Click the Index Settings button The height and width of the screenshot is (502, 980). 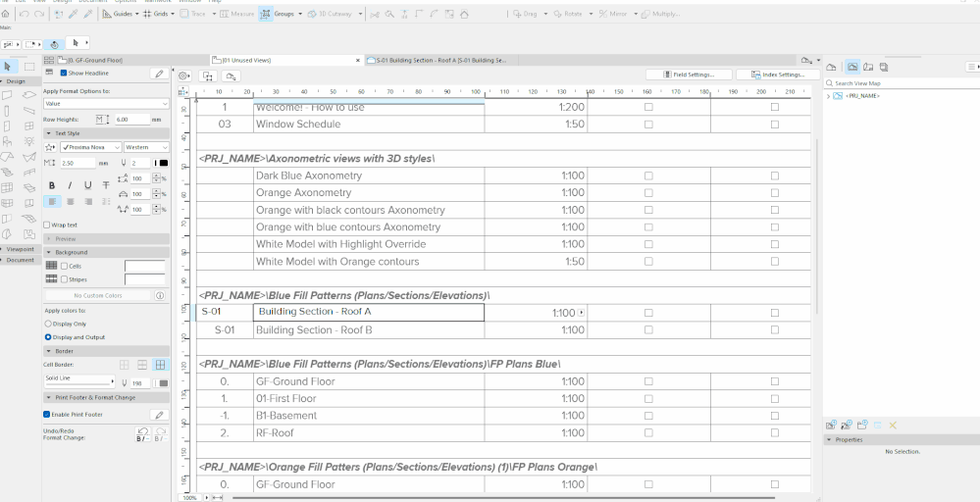pyautogui.click(x=778, y=75)
